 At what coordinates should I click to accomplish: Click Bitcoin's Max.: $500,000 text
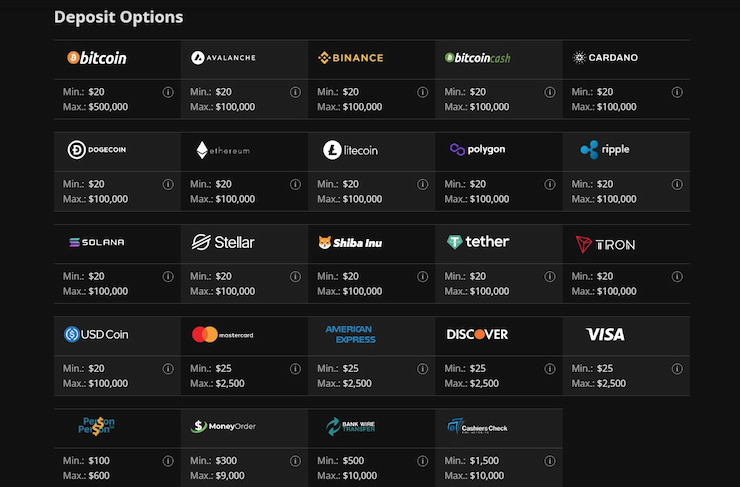coord(95,107)
